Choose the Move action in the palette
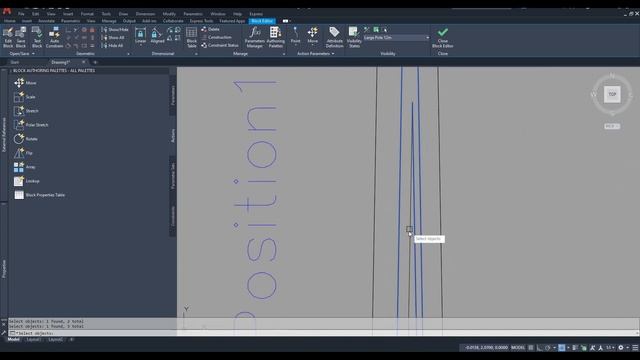The image size is (640, 360). [25, 83]
